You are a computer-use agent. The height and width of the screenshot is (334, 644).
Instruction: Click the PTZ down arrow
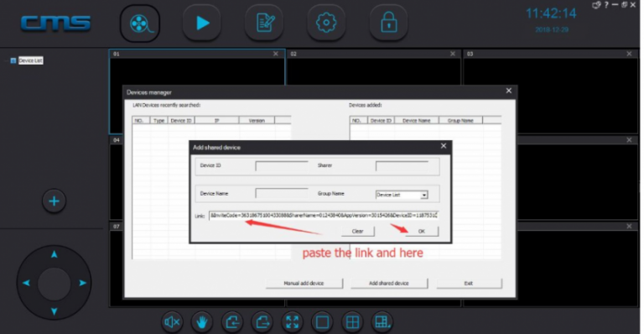tap(55, 311)
